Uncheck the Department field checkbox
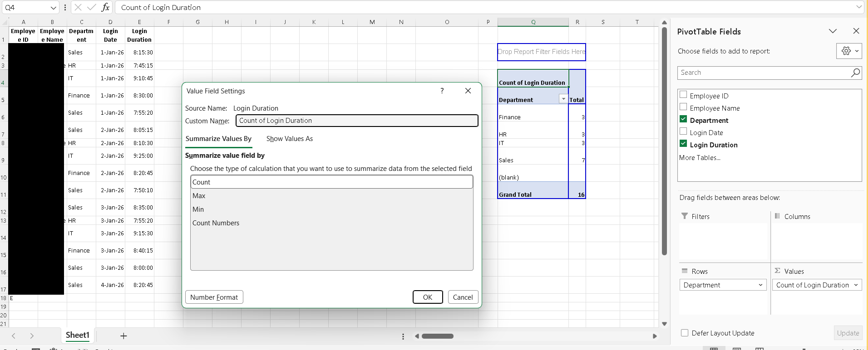 683,119
